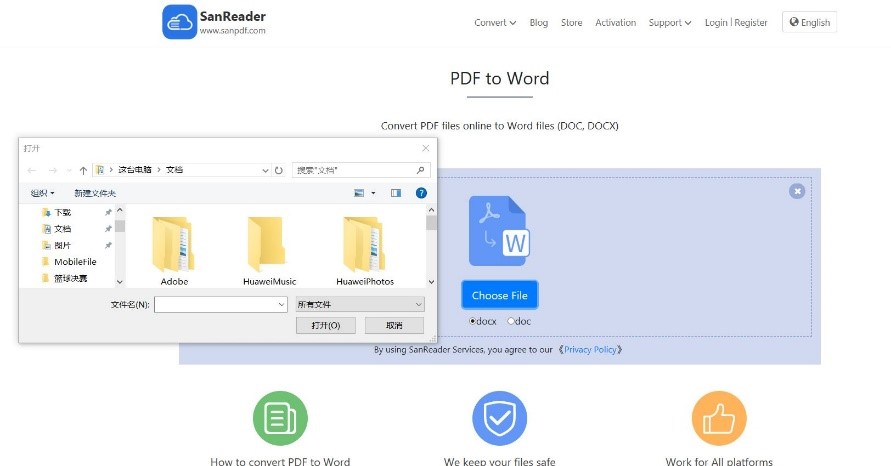Open the Convert dropdown menu
The height and width of the screenshot is (466, 891).
tap(495, 23)
